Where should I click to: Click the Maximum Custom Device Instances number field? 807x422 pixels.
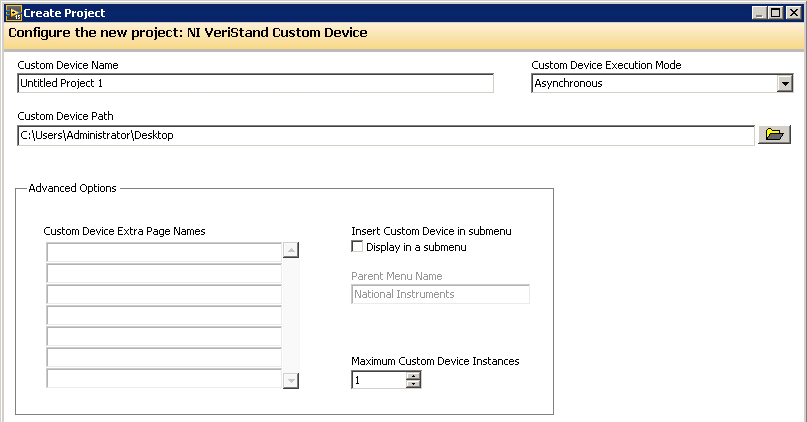[379, 380]
